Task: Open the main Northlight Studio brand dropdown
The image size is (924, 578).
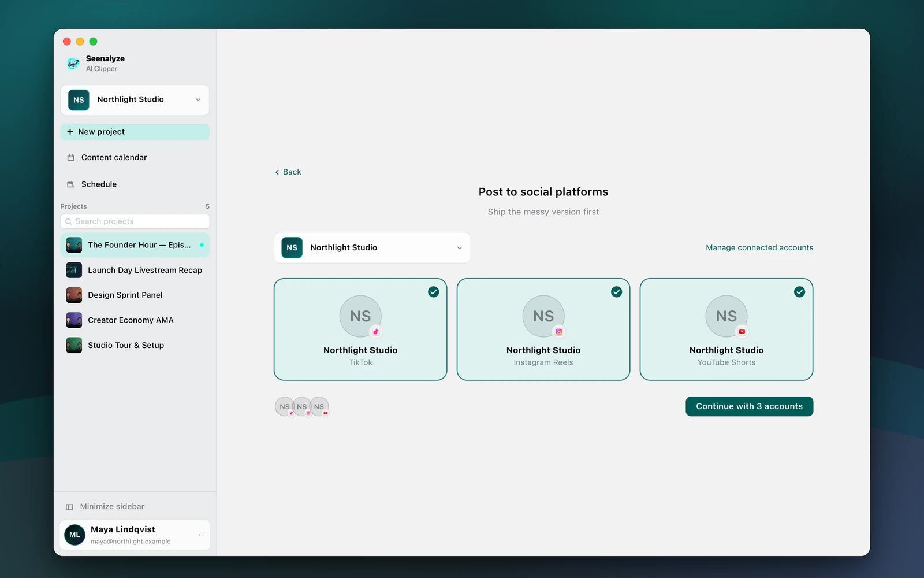Action: [372, 247]
